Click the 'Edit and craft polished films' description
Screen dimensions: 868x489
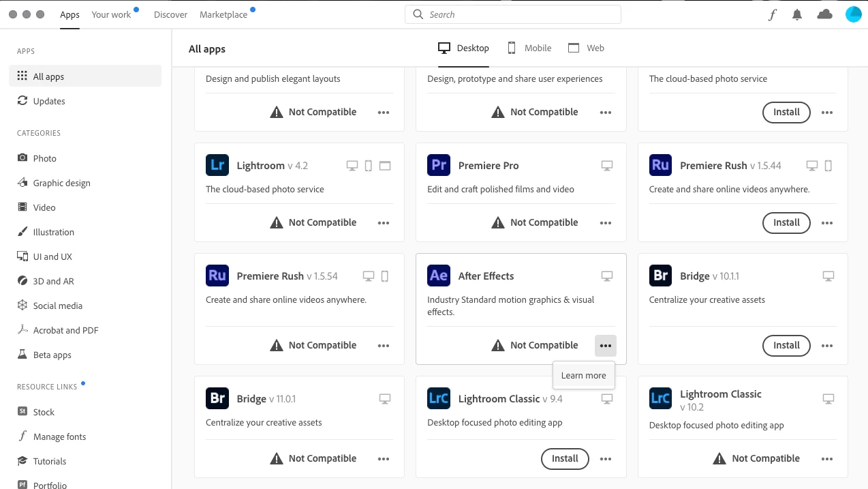pos(501,189)
